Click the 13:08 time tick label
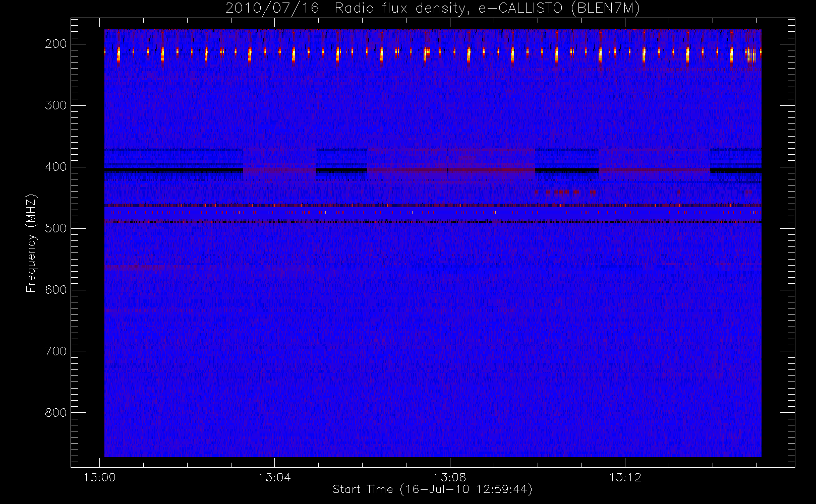Viewport: 816px width, 504px height. pyautogui.click(x=450, y=477)
